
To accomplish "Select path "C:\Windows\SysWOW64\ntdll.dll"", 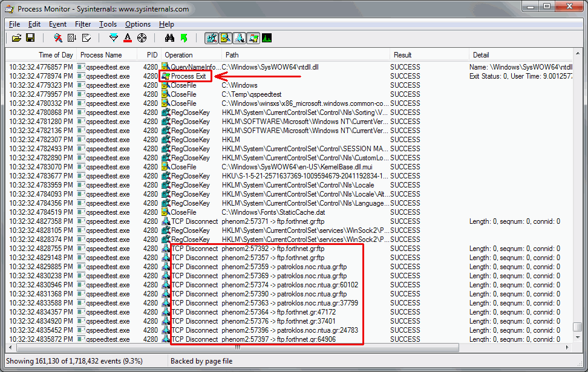I will click(270, 67).
